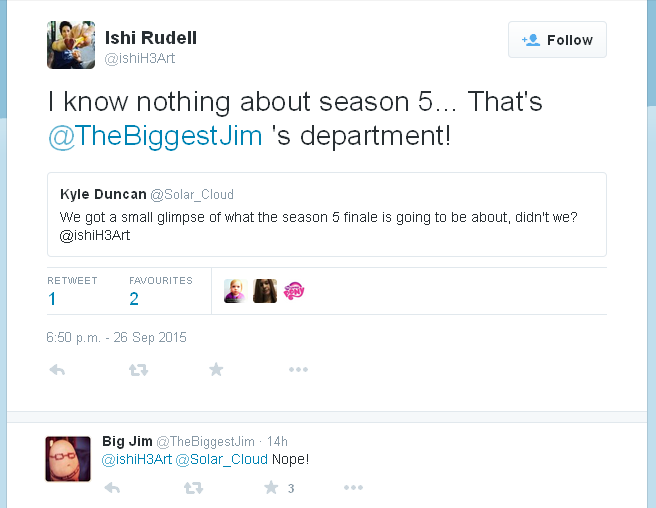Open the pony-icon favouriter avatar
Image resolution: width=656 pixels, height=508 pixels.
(294, 291)
